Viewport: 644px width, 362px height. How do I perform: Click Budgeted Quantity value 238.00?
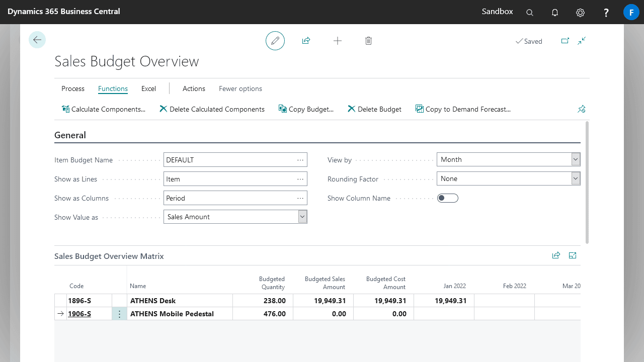(x=275, y=301)
